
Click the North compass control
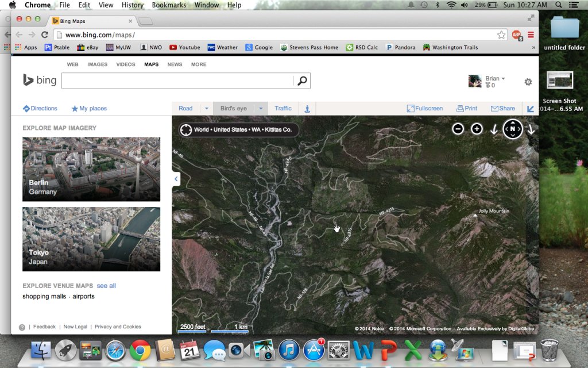tap(513, 129)
